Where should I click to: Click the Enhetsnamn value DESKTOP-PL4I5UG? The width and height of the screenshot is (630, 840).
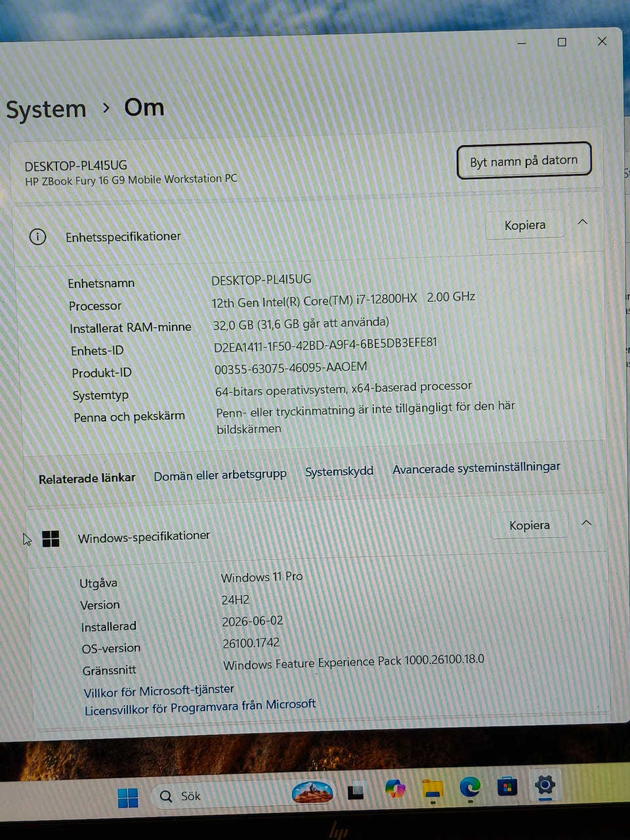coord(261,280)
